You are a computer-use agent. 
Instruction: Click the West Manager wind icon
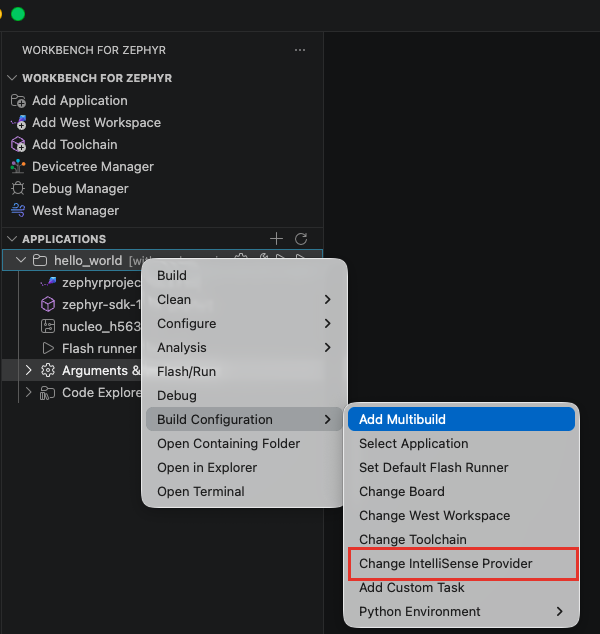pyautogui.click(x=18, y=210)
